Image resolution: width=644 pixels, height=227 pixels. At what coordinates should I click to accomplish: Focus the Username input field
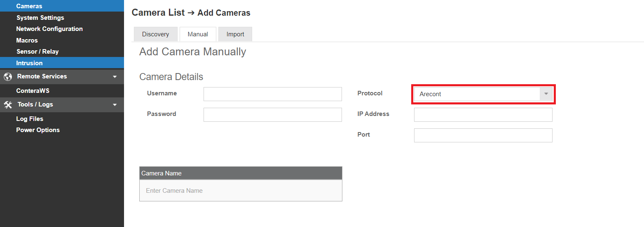click(273, 94)
